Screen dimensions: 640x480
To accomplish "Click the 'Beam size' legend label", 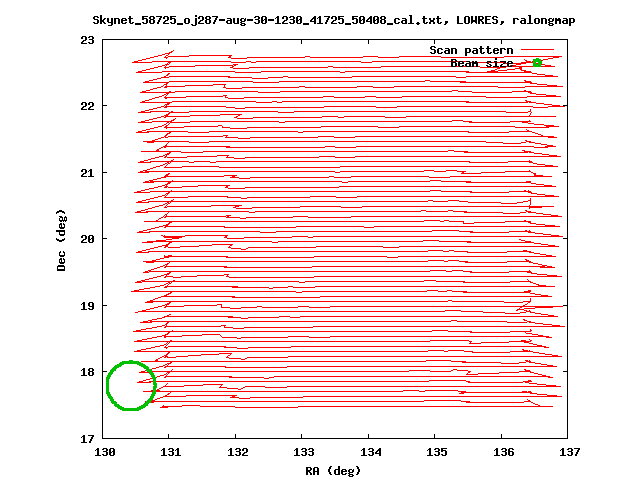I will click(482, 63).
